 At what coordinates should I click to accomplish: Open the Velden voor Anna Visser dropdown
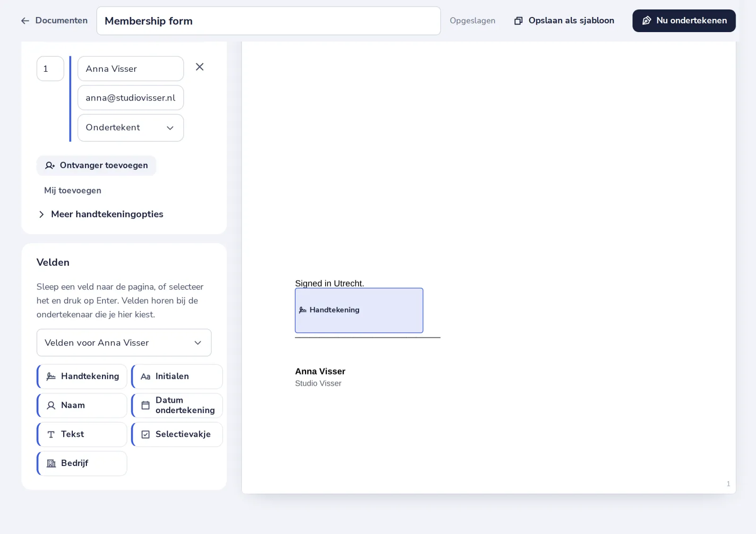(124, 343)
